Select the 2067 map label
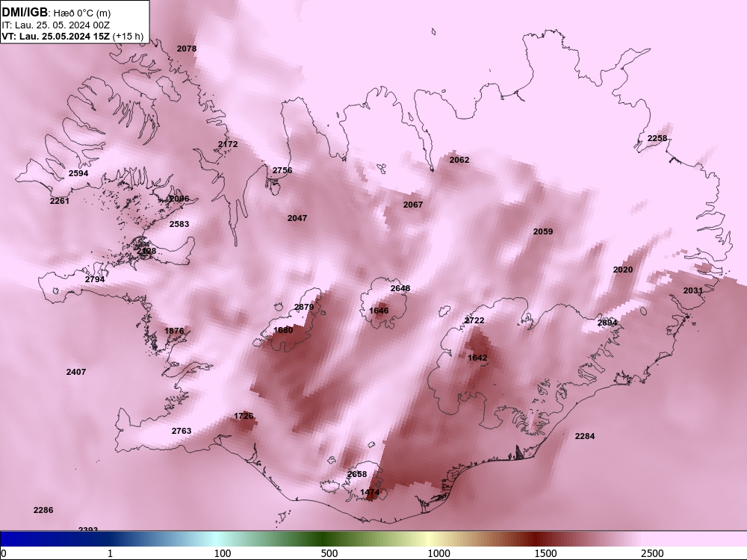The image size is (747, 560). [x=413, y=205]
